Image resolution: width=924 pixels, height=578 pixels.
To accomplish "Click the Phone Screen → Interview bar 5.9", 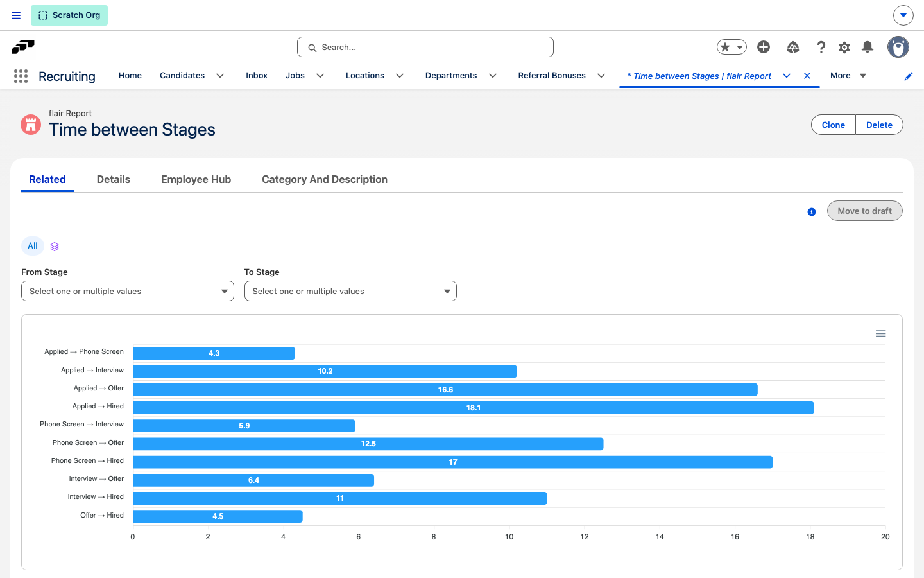I will [x=244, y=426].
